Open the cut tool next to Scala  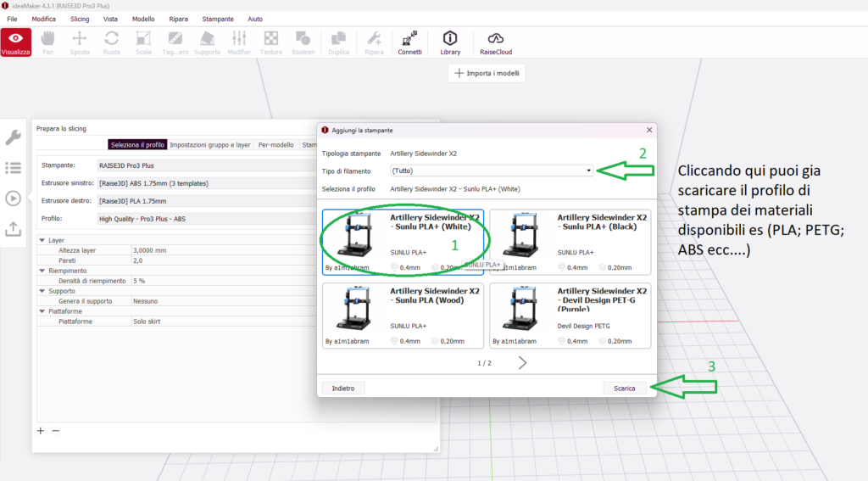pyautogui.click(x=175, y=42)
